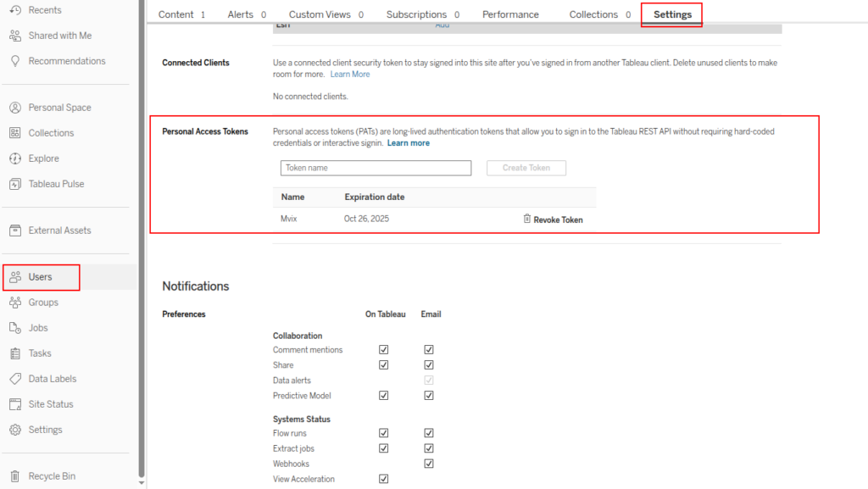Open the Collections tab at top
868x489 pixels.
(x=600, y=14)
